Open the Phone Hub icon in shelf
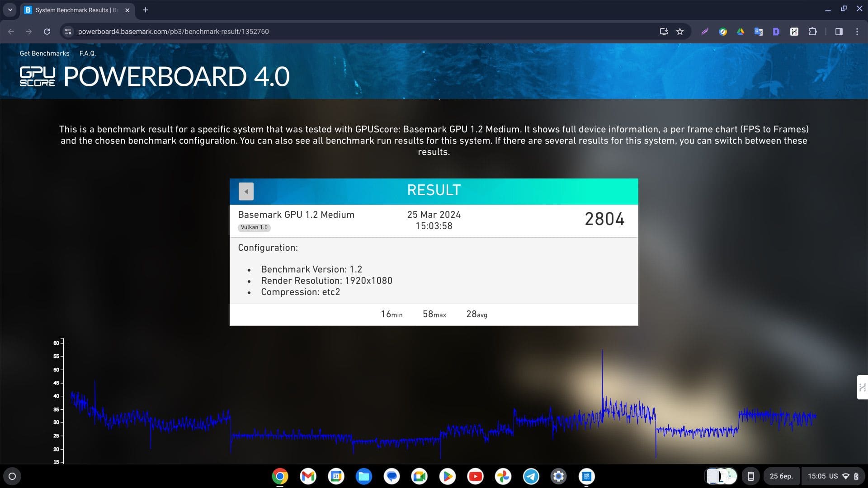The width and height of the screenshot is (868, 488). (x=751, y=476)
